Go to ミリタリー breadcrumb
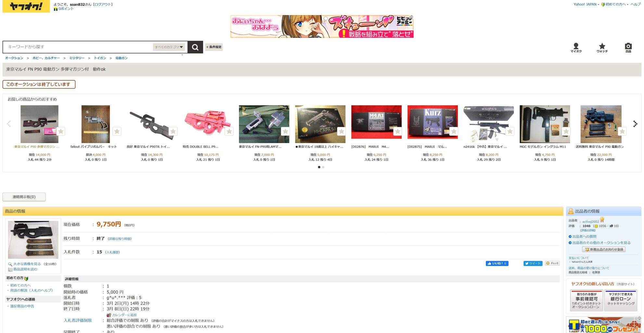 tap(77, 58)
